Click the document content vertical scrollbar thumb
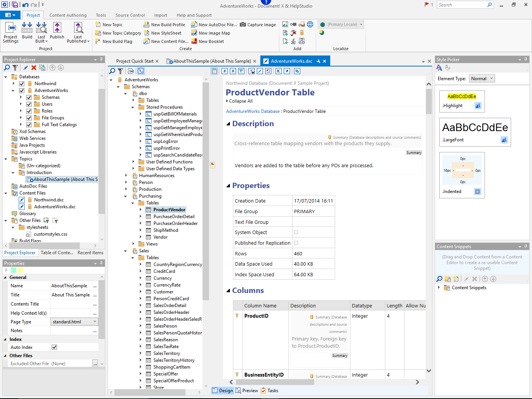This screenshot has width=532, height=399. point(429,101)
